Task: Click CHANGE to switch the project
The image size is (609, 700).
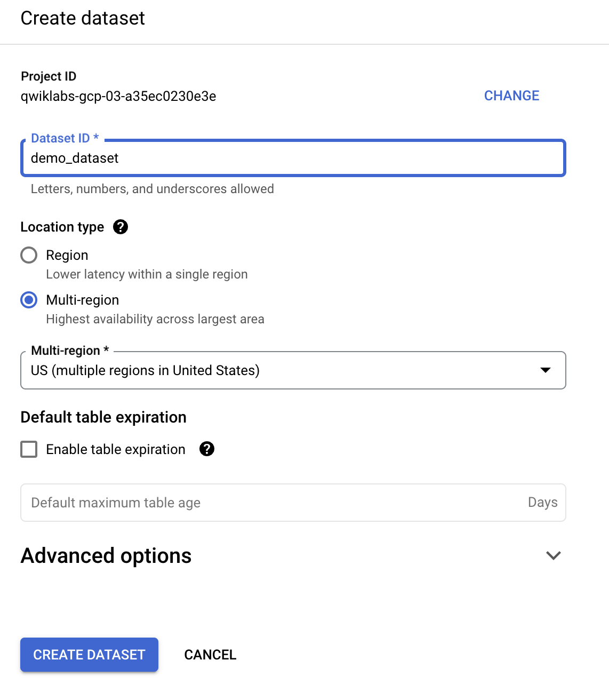Action: (511, 96)
